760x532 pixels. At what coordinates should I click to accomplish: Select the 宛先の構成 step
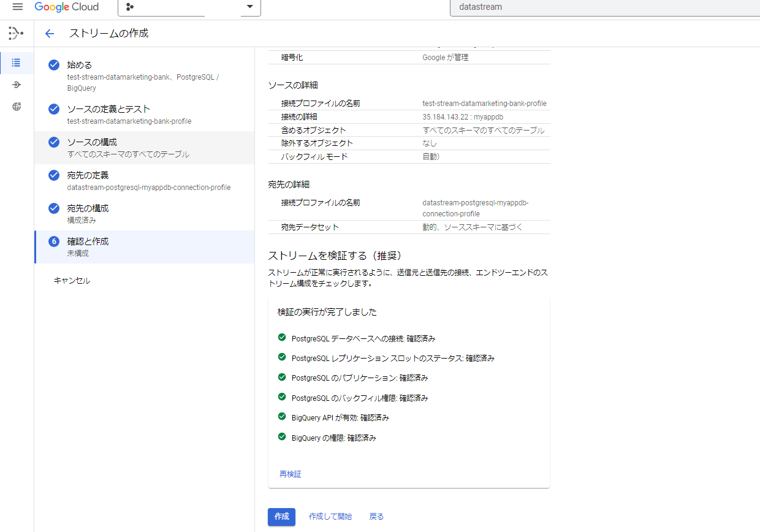[x=144, y=214]
